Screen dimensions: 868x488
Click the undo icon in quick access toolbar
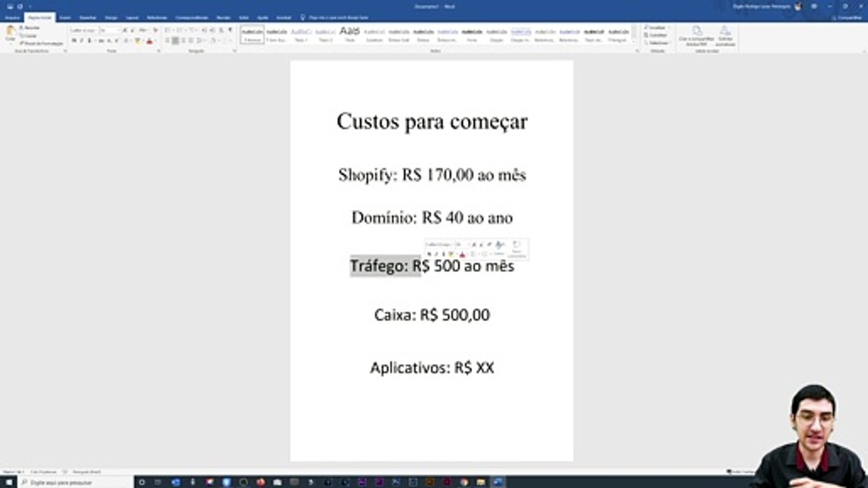pyautogui.click(x=20, y=6)
